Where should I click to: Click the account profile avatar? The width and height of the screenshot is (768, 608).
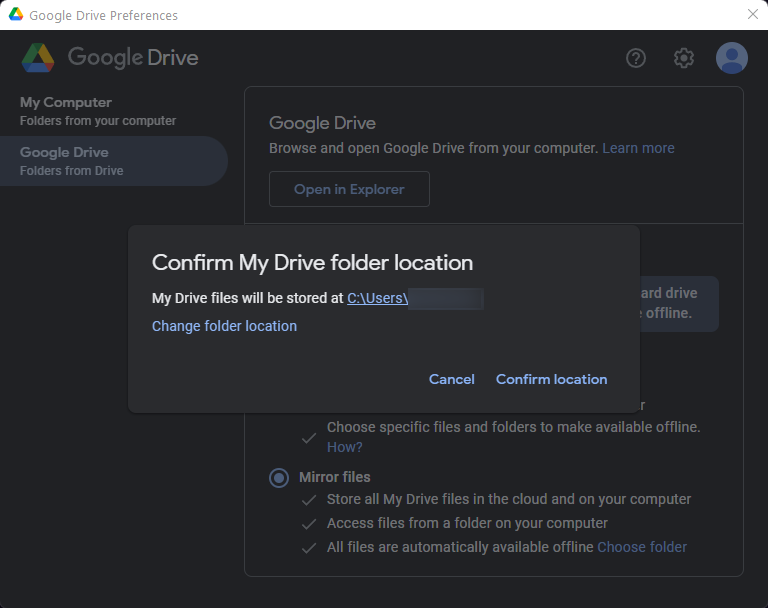(732, 58)
